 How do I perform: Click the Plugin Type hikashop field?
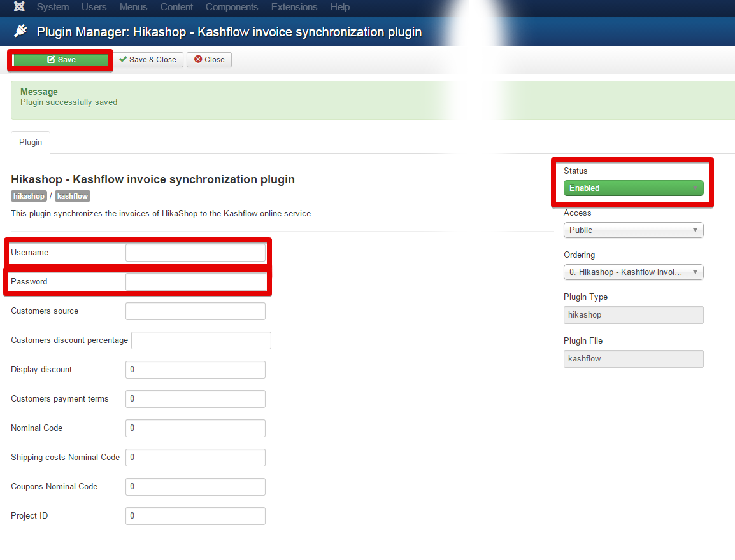tap(633, 315)
